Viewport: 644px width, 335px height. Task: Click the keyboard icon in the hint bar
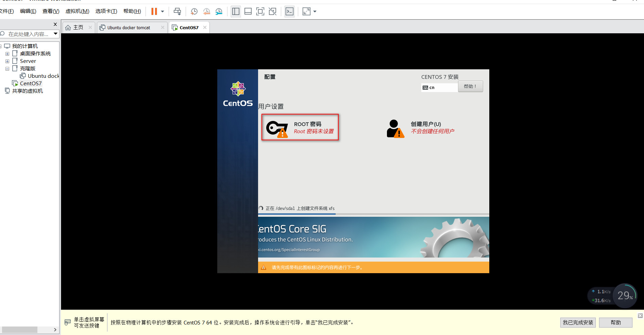68,322
